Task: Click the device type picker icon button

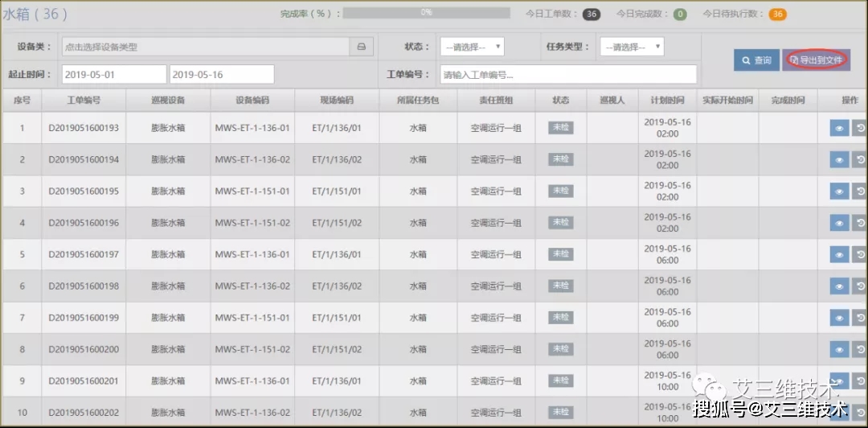Action: pos(361,47)
